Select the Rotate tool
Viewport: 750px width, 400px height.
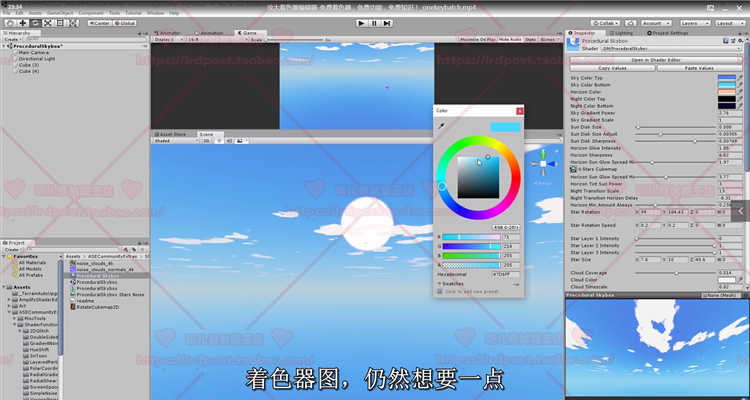tap(35, 23)
